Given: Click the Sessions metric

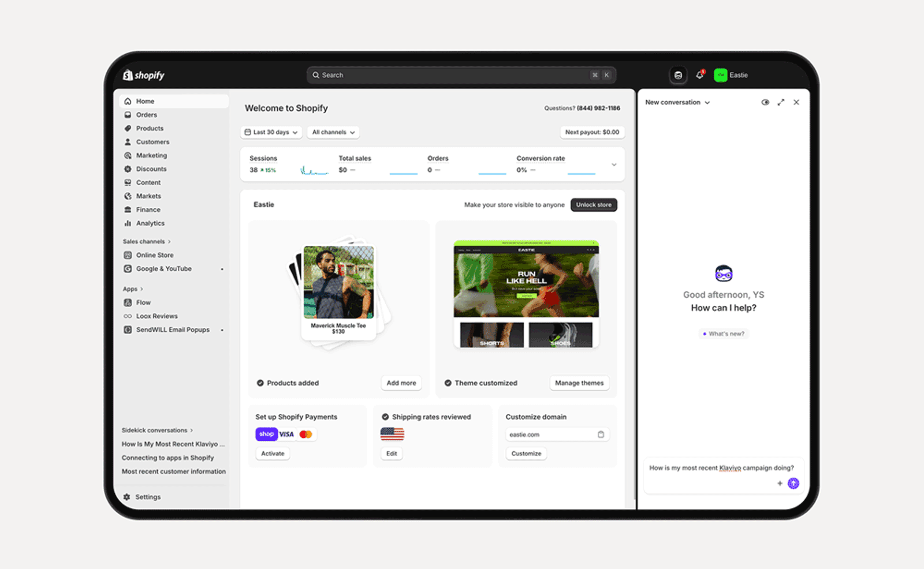Looking at the screenshot, I should [289, 164].
